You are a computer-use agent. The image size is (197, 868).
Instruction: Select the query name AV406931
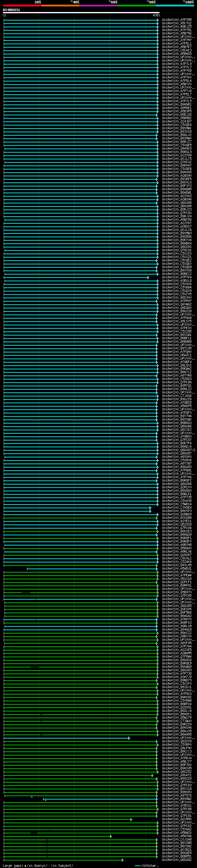click(x=11, y=10)
